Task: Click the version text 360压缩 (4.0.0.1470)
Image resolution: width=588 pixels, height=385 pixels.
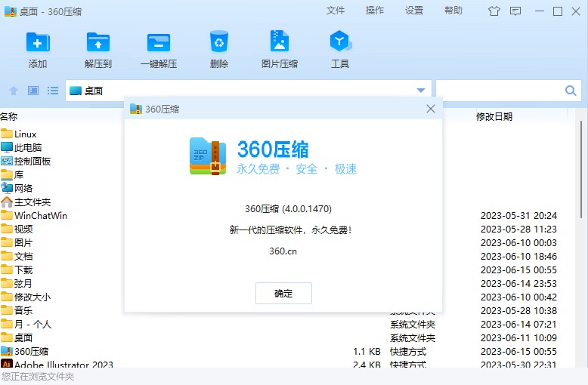Action: coord(289,208)
